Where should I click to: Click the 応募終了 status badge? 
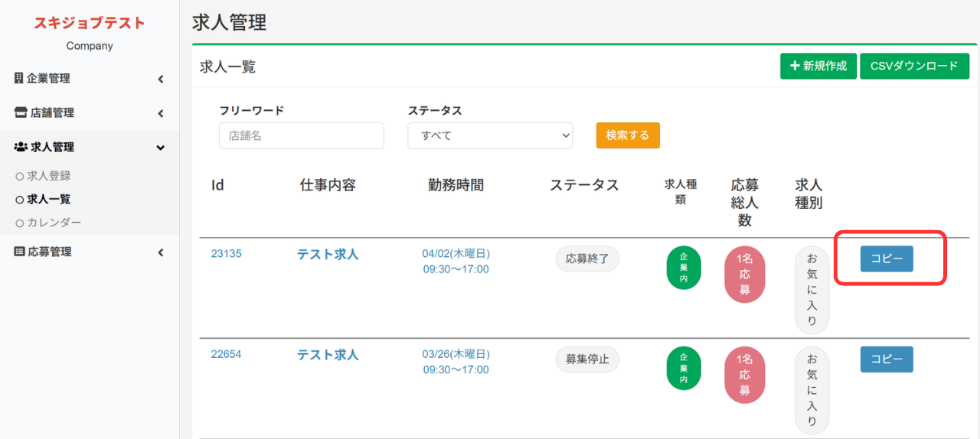[587, 259]
